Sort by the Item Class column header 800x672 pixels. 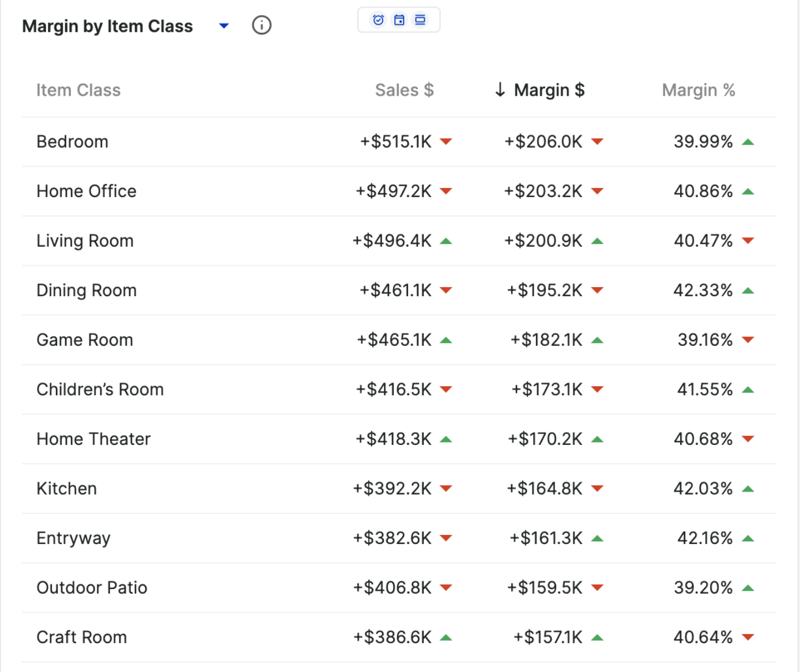point(78,90)
